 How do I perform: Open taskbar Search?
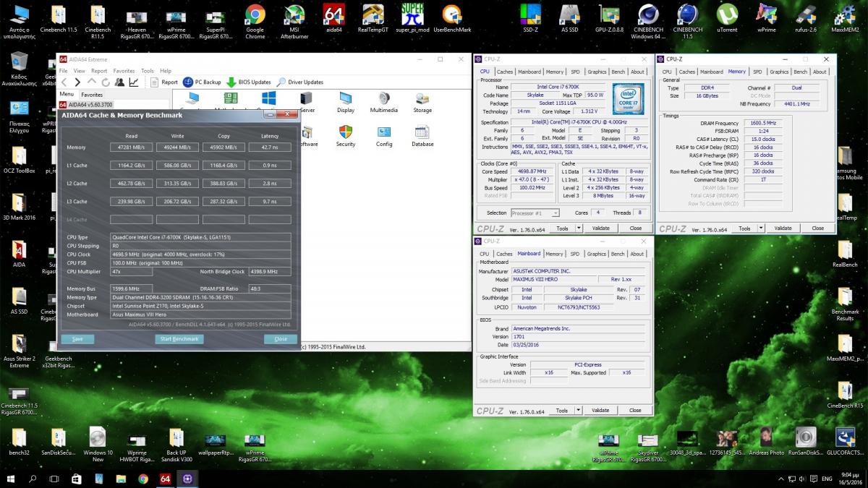coord(33,479)
